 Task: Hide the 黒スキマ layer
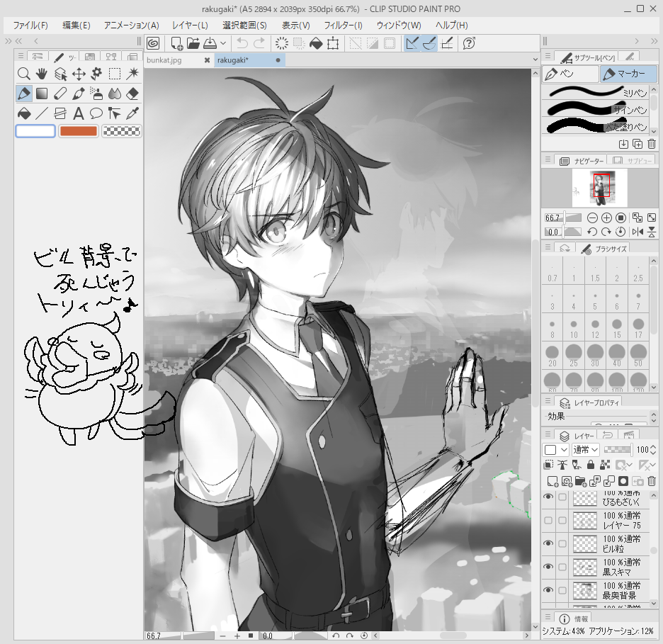[548, 567]
